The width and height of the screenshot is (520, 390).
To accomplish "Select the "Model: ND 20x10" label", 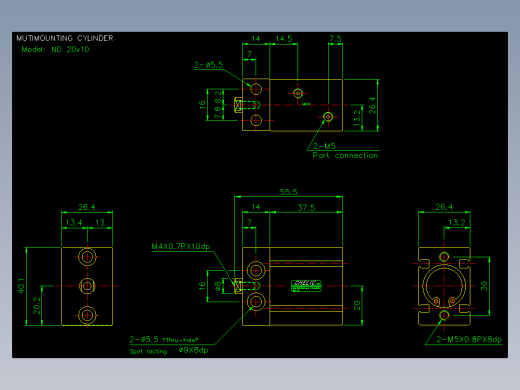I will tap(55, 50).
